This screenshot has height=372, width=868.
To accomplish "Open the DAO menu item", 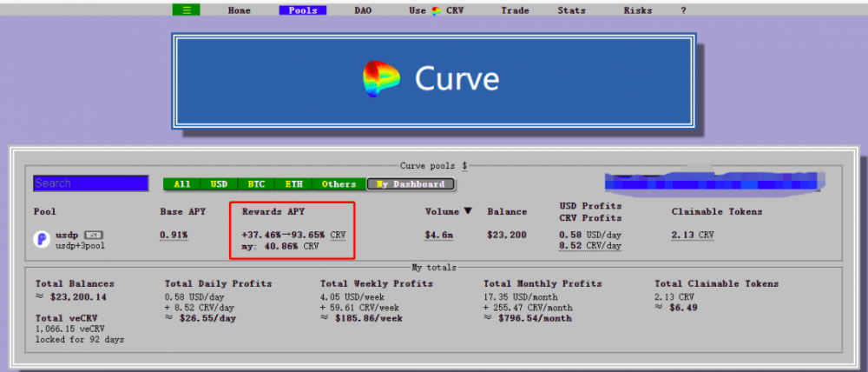I will [x=363, y=10].
